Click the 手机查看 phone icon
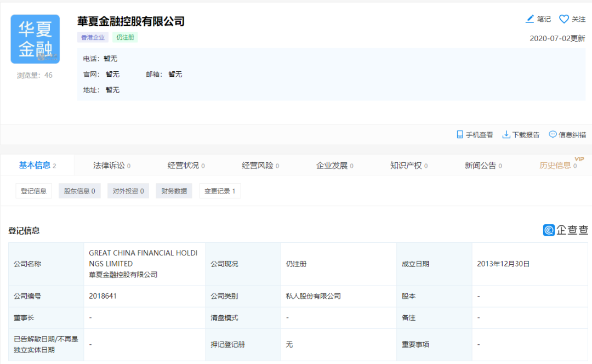Image resolution: width=592 pixels, height=364 pixels. click(x=460, y=135)
